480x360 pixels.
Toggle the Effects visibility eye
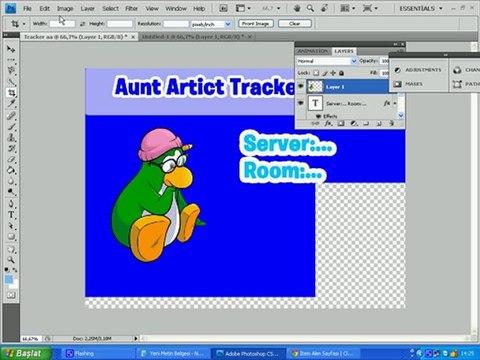(x=318, y=116)
